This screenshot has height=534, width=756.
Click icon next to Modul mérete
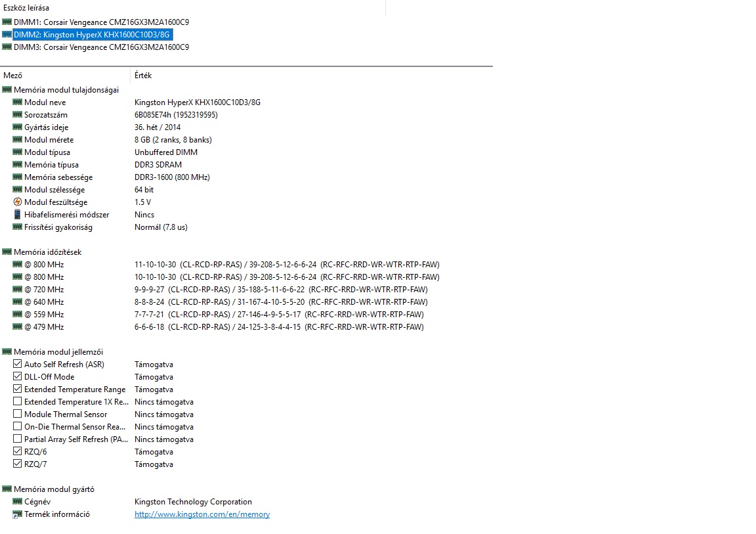point(17,140)
